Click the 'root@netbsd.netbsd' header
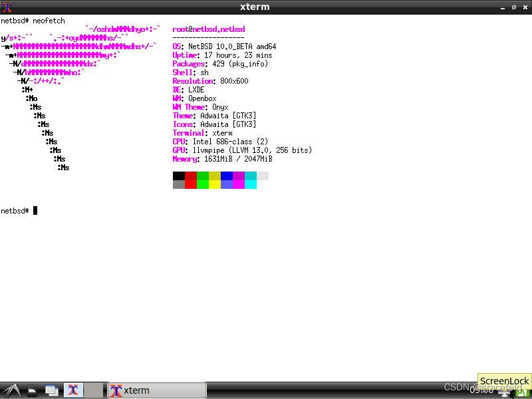Viewport: 532px width, 399px height. pyautogui.click(x=209, y=29)
